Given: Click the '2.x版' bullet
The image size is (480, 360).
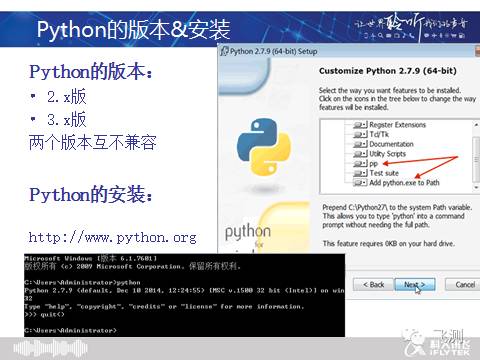Looking at the screenshot, I should [x=66, y=97].
